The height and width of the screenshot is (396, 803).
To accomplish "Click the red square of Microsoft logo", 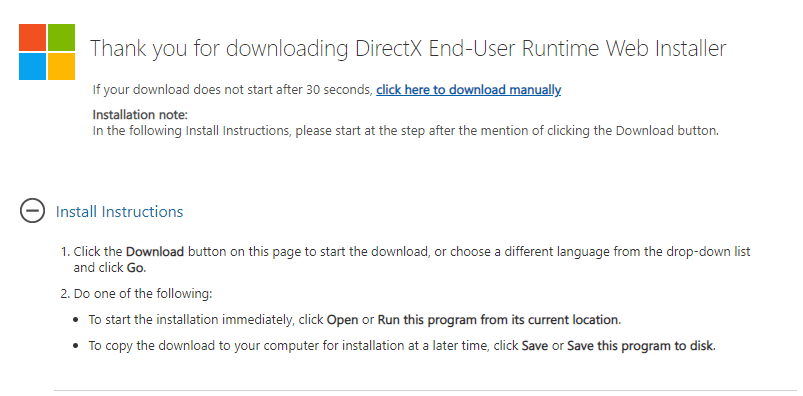I will click(x=32, y=37).
